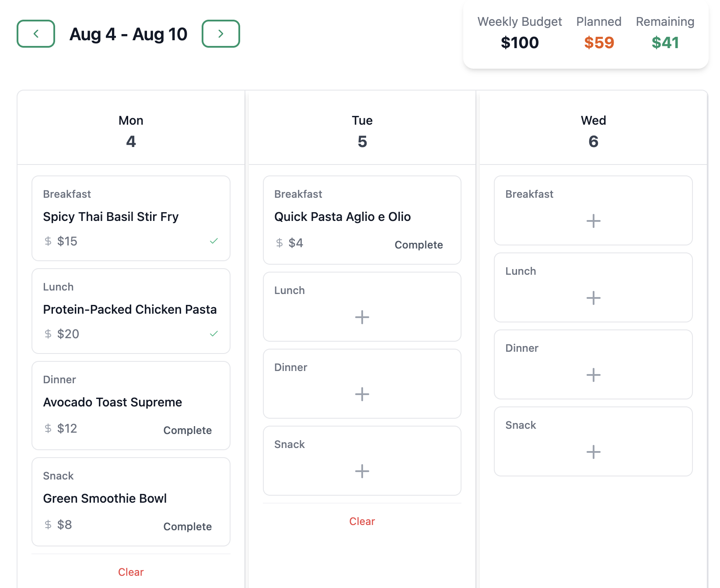Clear all meals for Monday
Image resolution: width=720 pixels, height=588 pixels.
131,572
